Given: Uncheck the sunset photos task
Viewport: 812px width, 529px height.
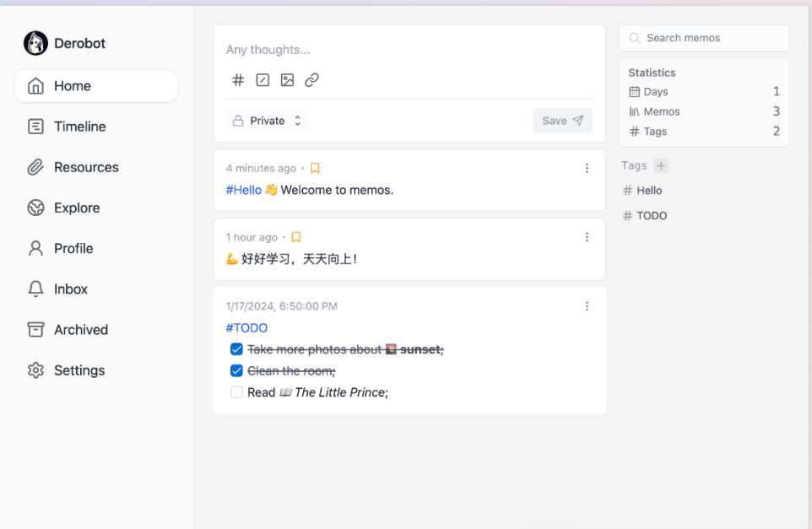Looking at the screenshot, I should [236, 349].
